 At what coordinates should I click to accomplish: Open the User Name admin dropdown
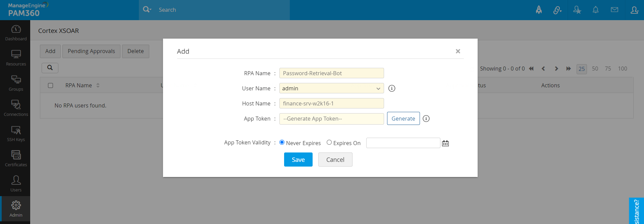(331, 88)
